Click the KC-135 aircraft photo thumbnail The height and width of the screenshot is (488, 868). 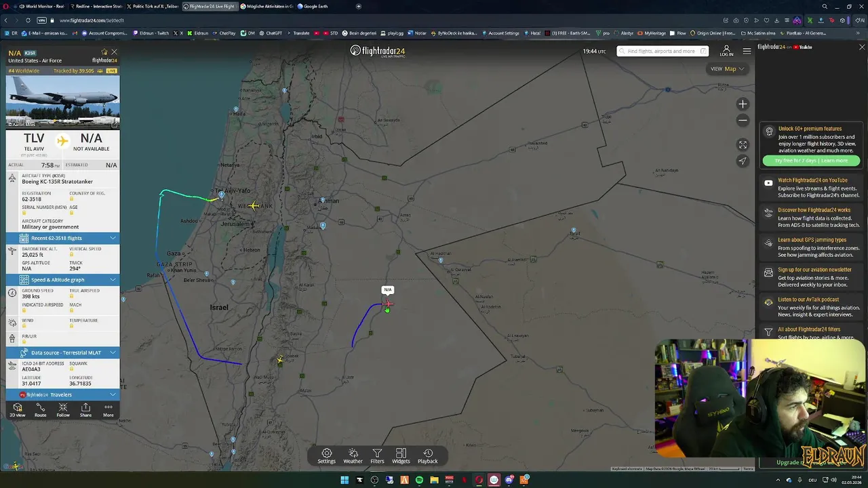click(x=63, y=102)
